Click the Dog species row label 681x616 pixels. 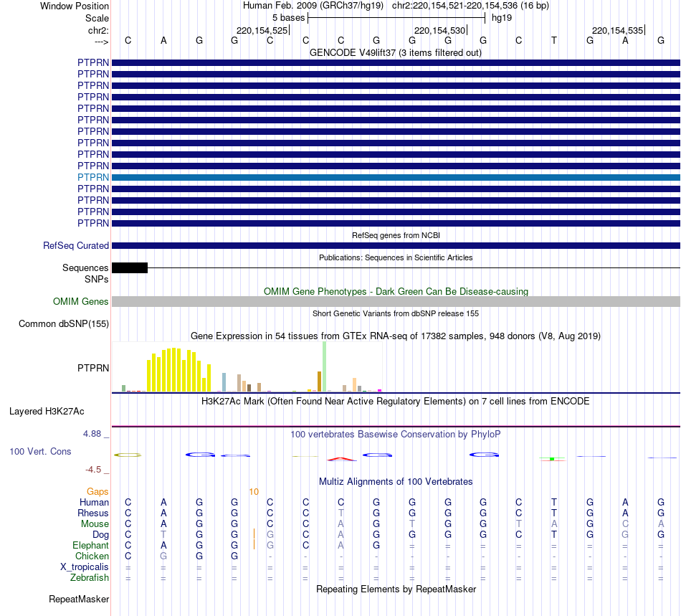101,535
